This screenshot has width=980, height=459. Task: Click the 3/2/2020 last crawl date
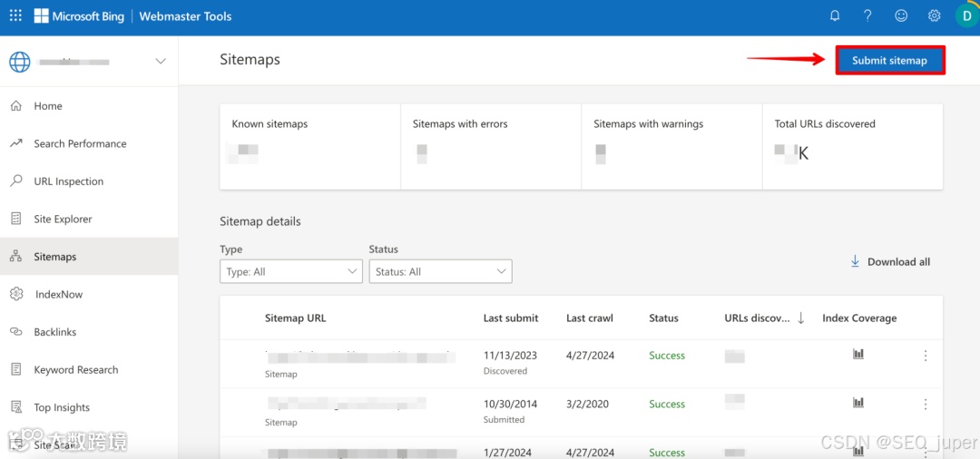point(587,404)
